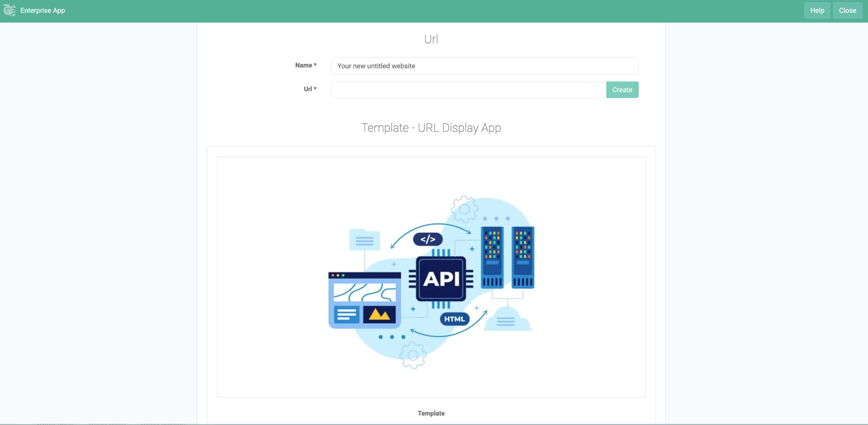Open the Help page
The width and height of the screenshot is (868, 425).
pyautogui.click(x=817, y=10)
